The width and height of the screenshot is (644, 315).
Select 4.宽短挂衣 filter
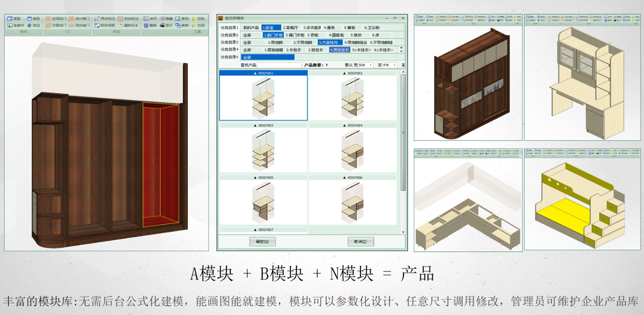(x=339, y=50)
